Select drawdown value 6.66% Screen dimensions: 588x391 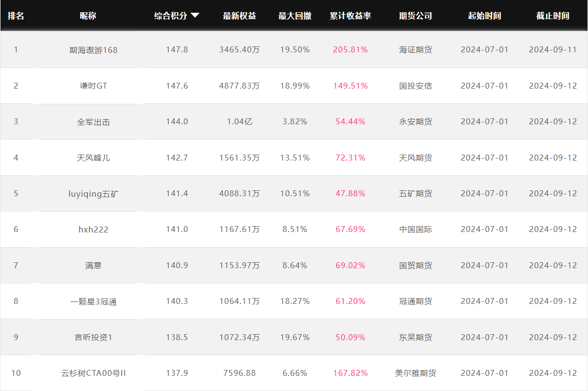tap(295, 373)
